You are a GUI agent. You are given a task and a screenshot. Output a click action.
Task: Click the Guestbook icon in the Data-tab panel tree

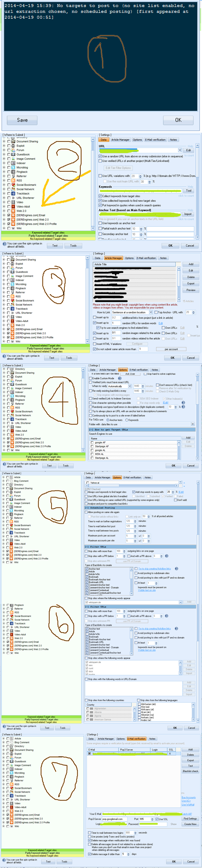13,154
